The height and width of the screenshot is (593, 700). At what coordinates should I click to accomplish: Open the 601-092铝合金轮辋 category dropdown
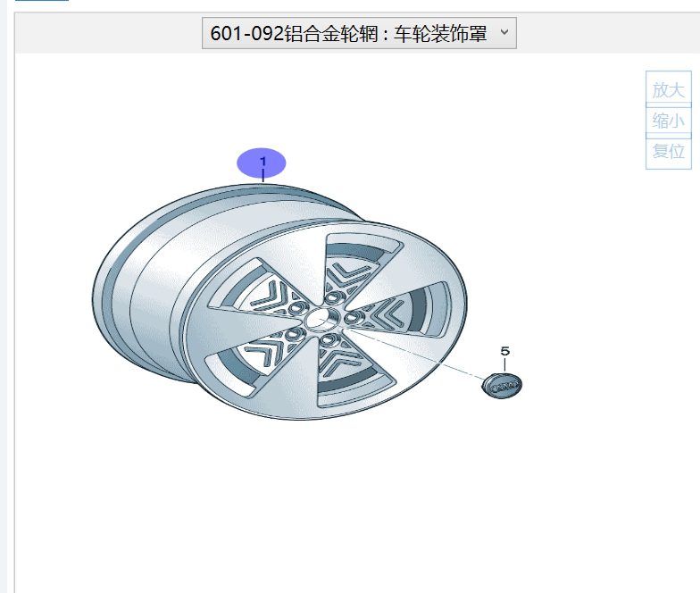tap(358, 34)
